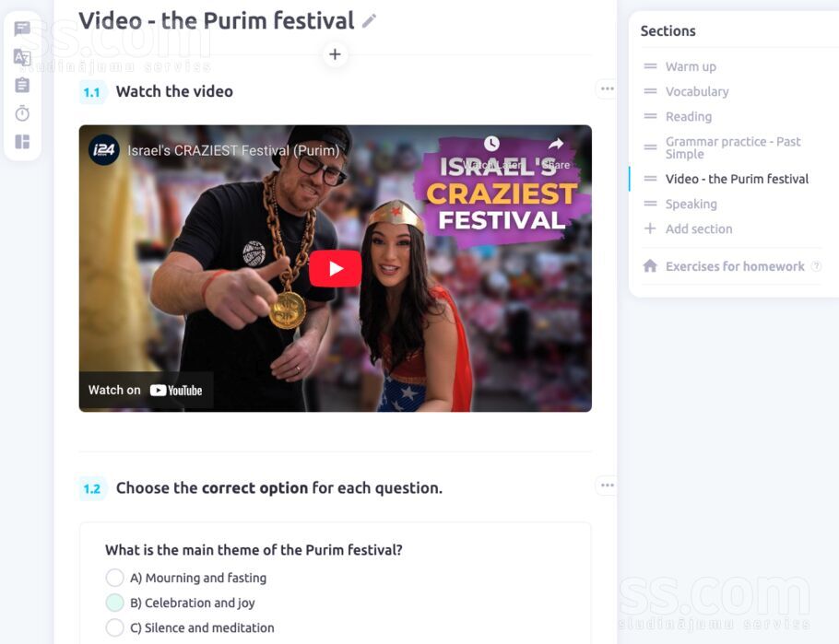Screen dimensions: 839x644
Task: Click the Watch Later clock icon
Action: pos(491,144)
